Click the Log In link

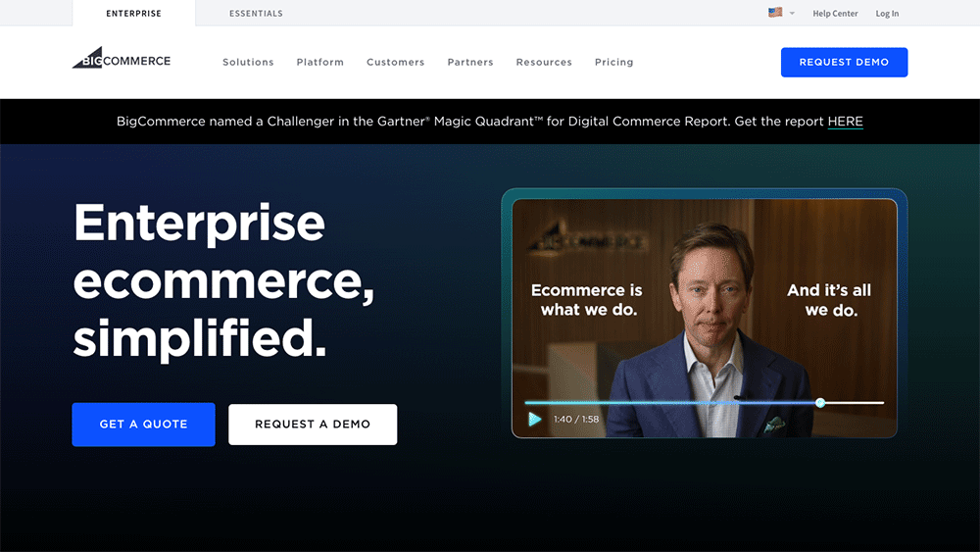[887, 13]
